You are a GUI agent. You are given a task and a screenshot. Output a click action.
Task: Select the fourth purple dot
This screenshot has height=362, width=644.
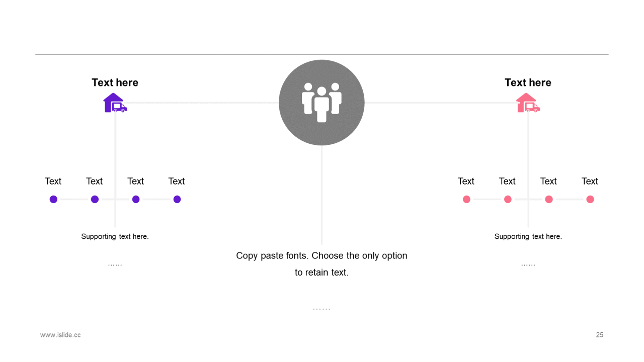(x=177, y=199)
